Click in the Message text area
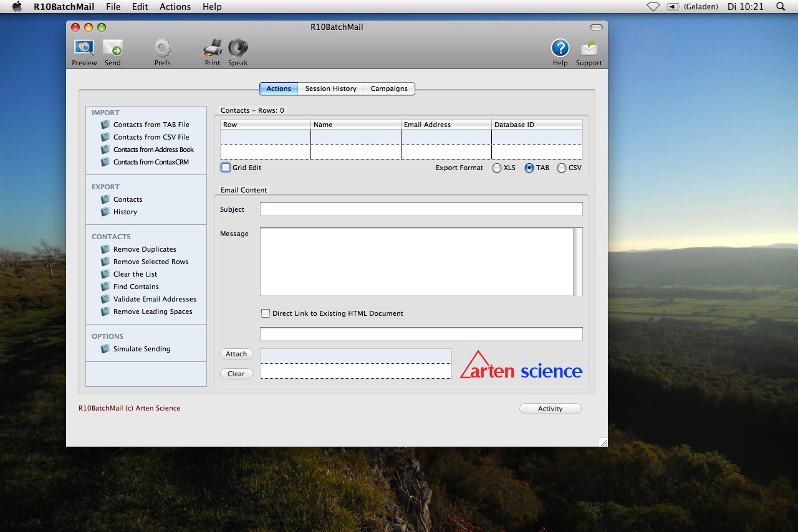Image resolution: width=798 pixels, height=532 pixels. coord(416,262)
